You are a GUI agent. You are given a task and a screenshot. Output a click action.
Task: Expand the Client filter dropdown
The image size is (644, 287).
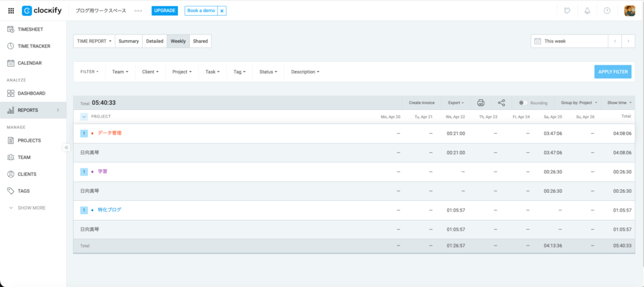pos(152,72)
